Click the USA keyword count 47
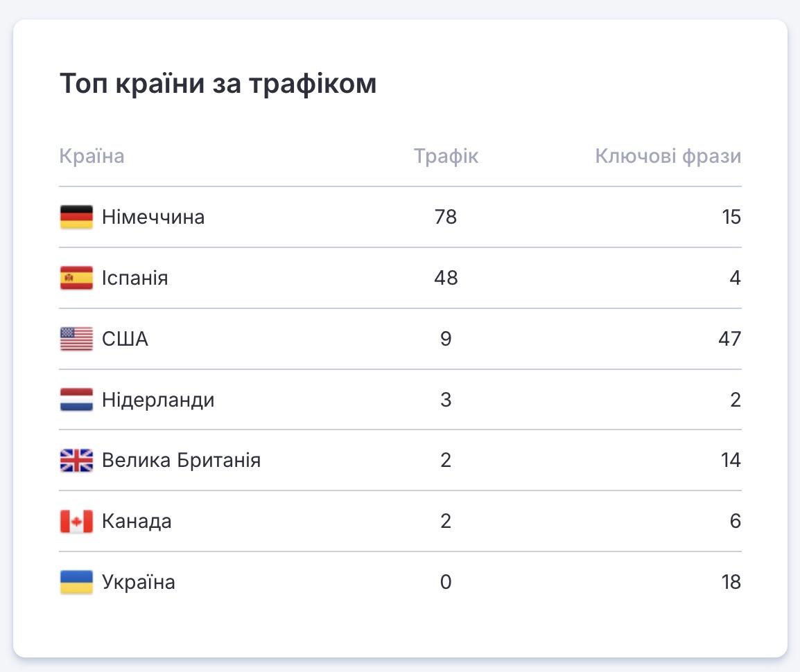 730,339
